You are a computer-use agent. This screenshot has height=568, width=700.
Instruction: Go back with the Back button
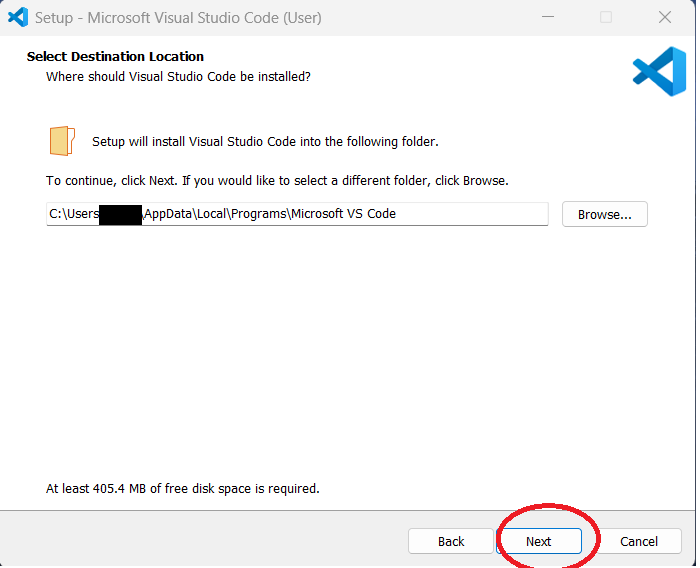point(451,541)
